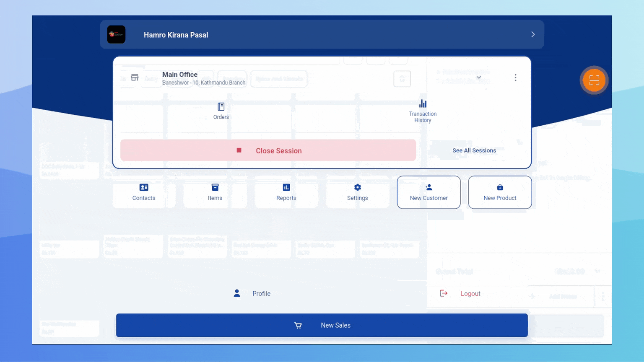Click the See All Sessions link
This screenshot has width=644, height=362.
pyautogui.click(x=474, y=150)
